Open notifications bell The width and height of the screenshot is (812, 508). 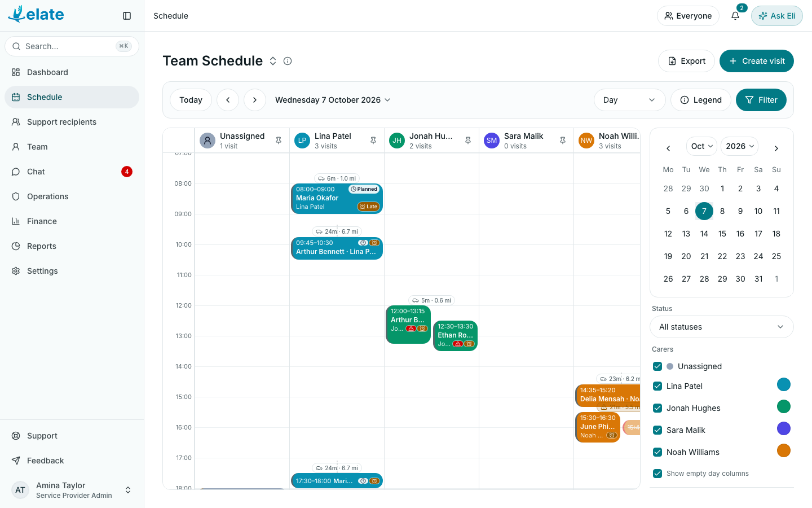[735, 16]
